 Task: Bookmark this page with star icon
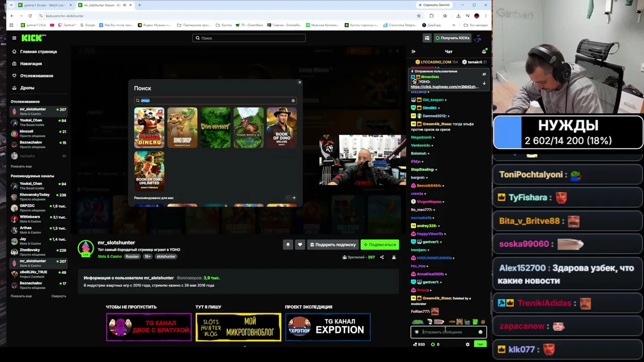pos(419,16)
